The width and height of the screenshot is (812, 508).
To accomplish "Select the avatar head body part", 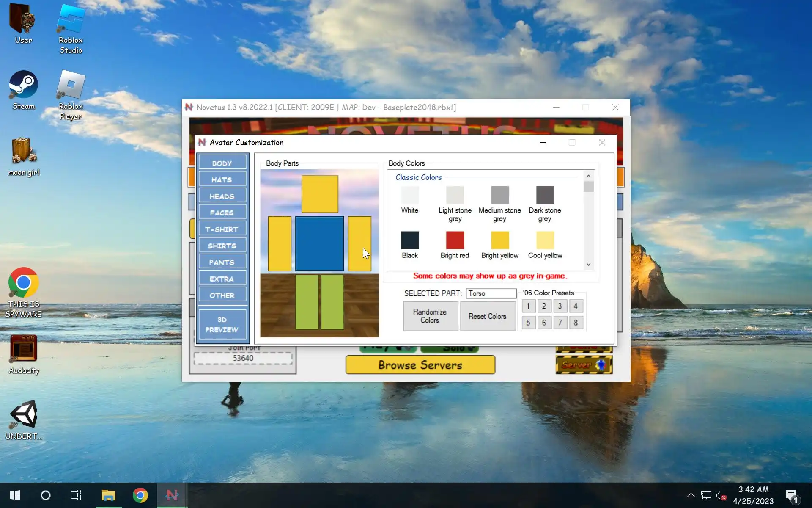I will click(320, 194).
